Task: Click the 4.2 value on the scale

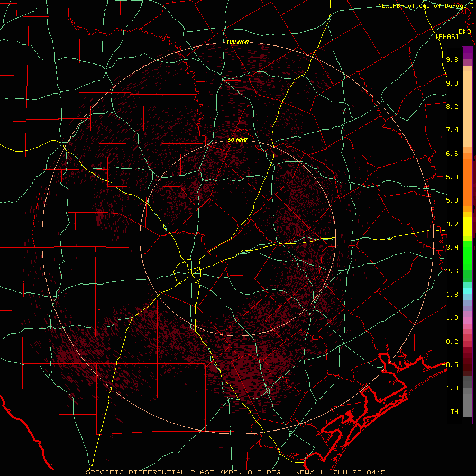Action: 452,224
